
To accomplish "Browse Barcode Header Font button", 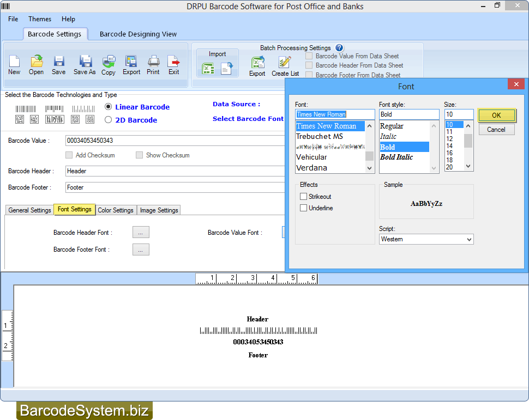I will [x=141, y=232].
